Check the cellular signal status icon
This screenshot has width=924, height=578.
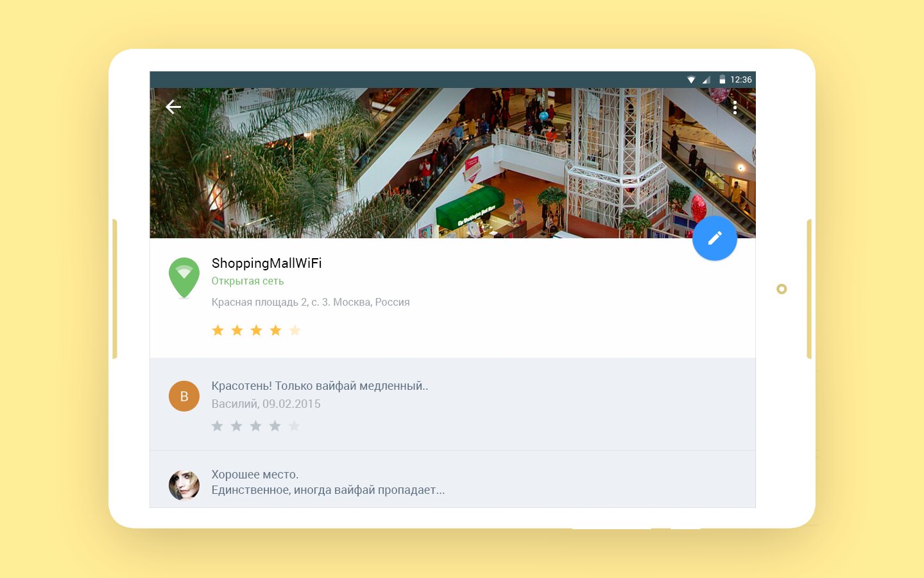pyautogui.click(x=706, y=80)
